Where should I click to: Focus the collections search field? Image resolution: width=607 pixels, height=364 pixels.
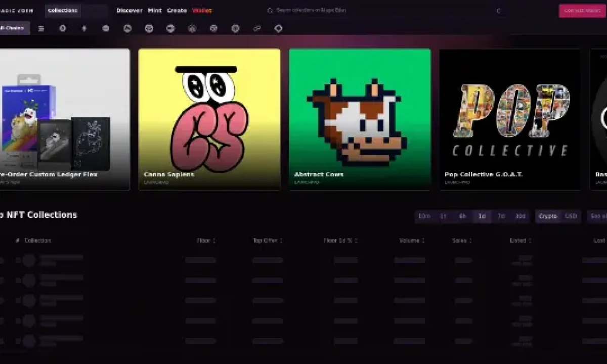[x=76, y=11]
